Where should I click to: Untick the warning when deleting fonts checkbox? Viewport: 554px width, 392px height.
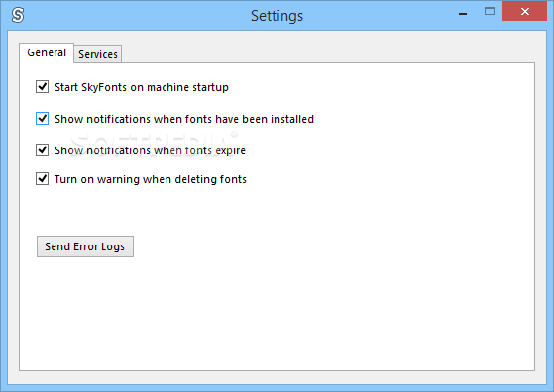pyautogui.click(x=42, y=179)
